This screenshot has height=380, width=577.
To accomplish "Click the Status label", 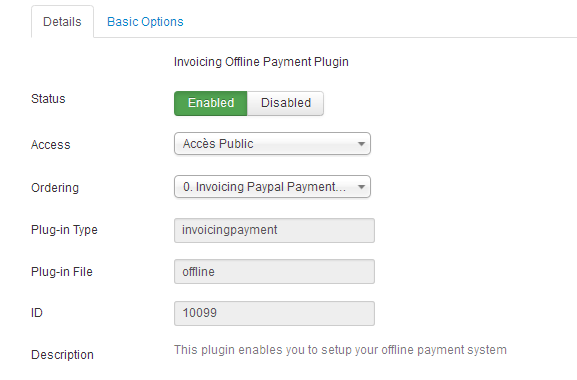I will [x=48, y=99].
